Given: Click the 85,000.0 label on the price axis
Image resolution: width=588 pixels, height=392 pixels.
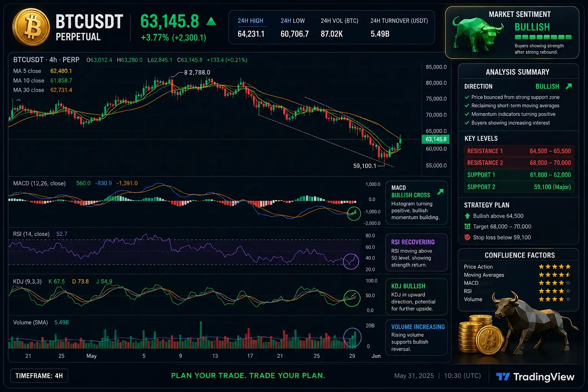Looking at the screenshot, I should point(436,67).
